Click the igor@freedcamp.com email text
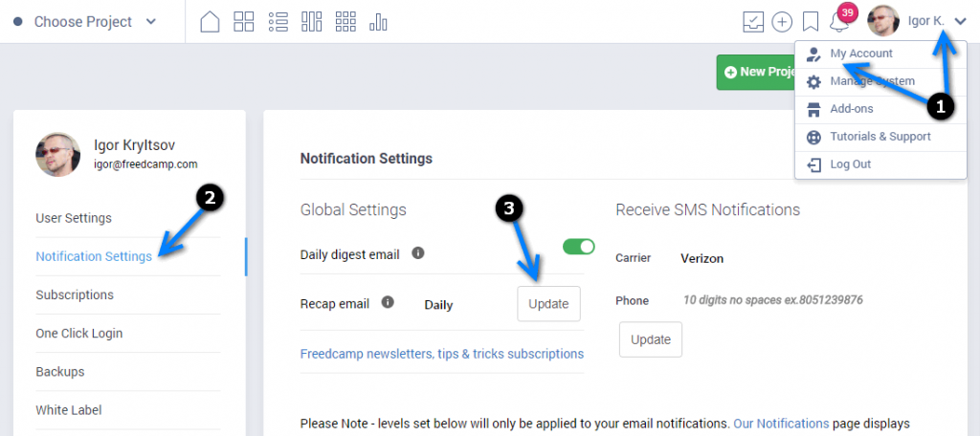This screenshot has height=436, width=980. (x=145, y=164)
